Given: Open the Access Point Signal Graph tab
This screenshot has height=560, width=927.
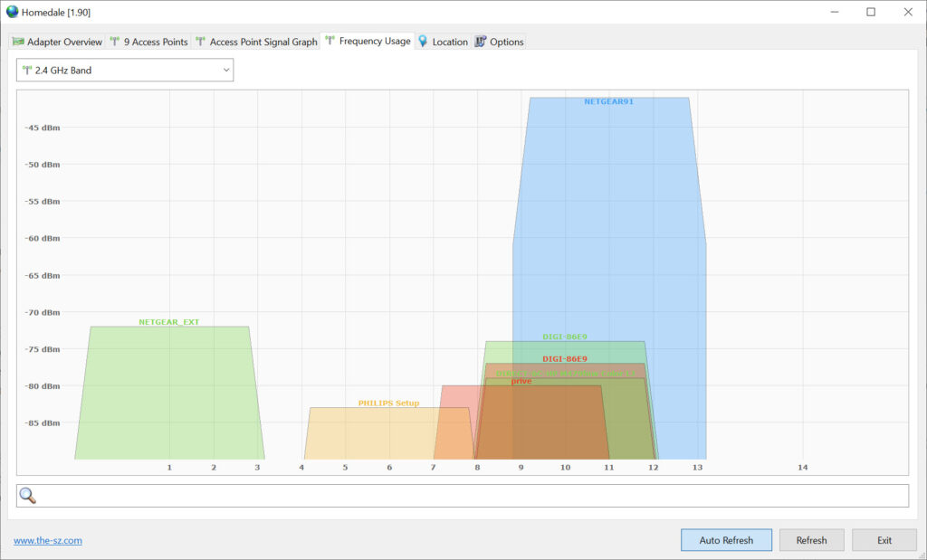Looking at the screenshot, I should coord(256,42).
